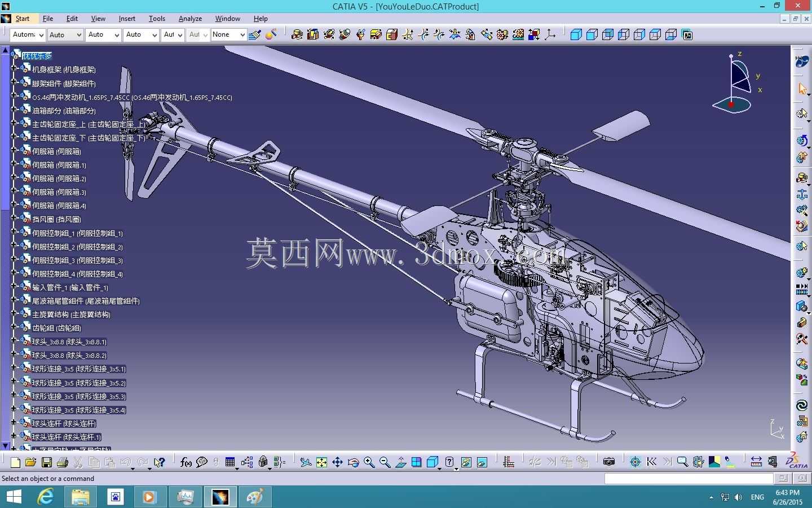Expand the 齿轮组 tree node
The height and width of the screenshot is (508, 812).
point(15,327)
